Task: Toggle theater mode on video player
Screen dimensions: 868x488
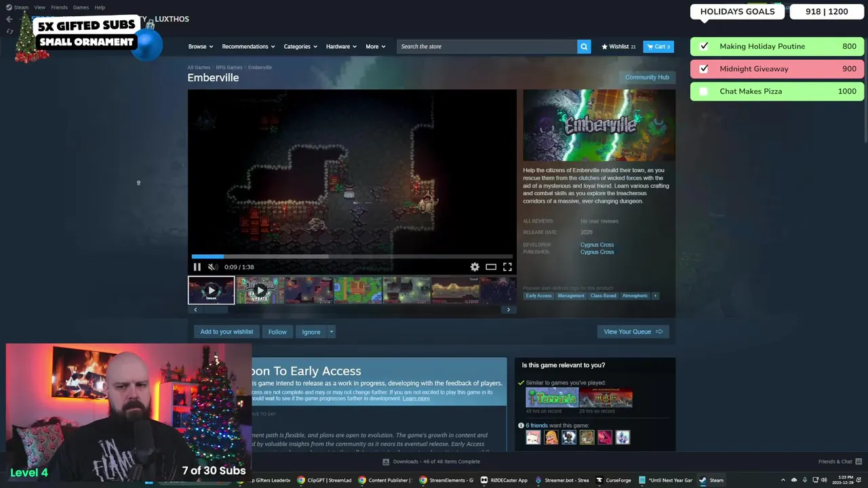Action: click(x=491, y=267)
